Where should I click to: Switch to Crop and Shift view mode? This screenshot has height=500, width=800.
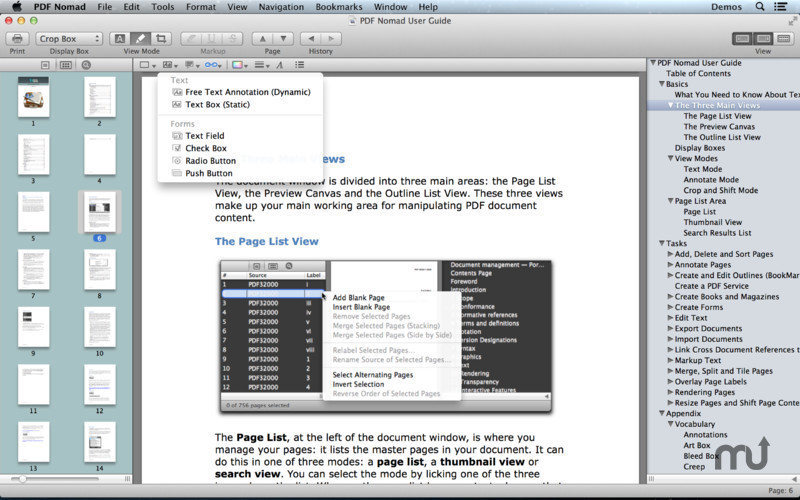[x=161, y=39]
